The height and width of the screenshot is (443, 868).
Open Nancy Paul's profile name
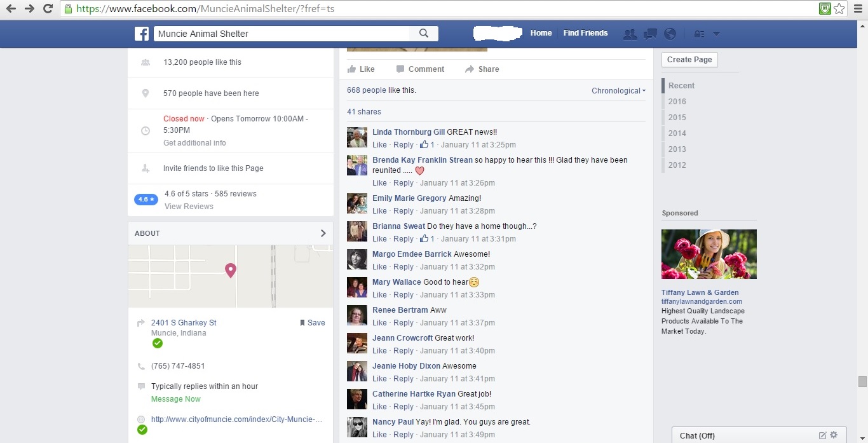tap(393, 422)
